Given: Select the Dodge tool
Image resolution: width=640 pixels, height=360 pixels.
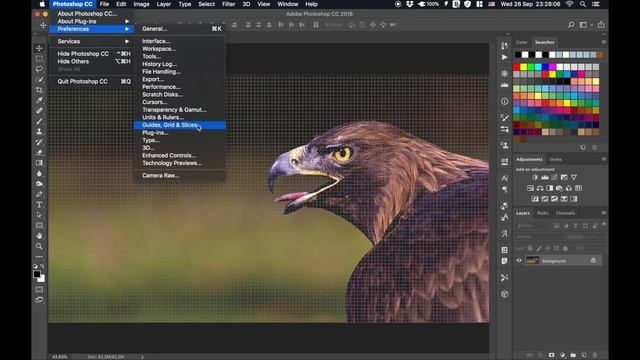Looking at the screenshot, I should tap(39, 184).
